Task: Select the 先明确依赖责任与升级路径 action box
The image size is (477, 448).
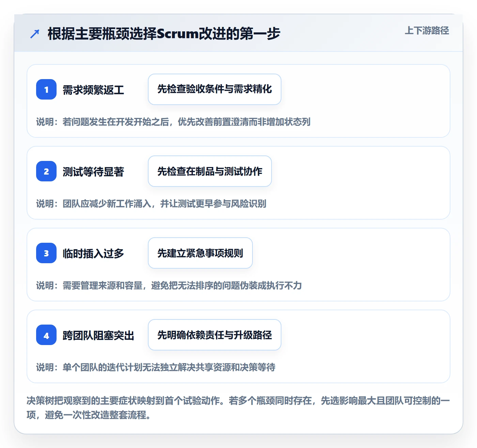Action: 215,335
